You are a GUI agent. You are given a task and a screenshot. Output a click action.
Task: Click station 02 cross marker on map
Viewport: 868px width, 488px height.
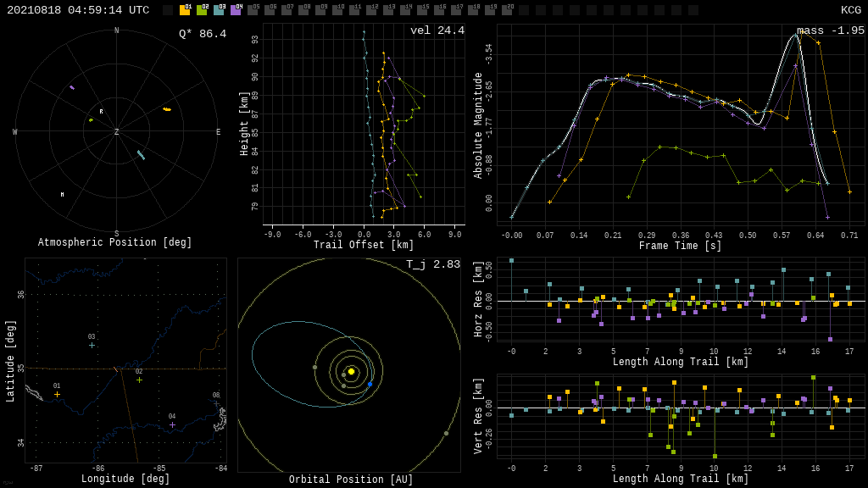tap(139, 380)
